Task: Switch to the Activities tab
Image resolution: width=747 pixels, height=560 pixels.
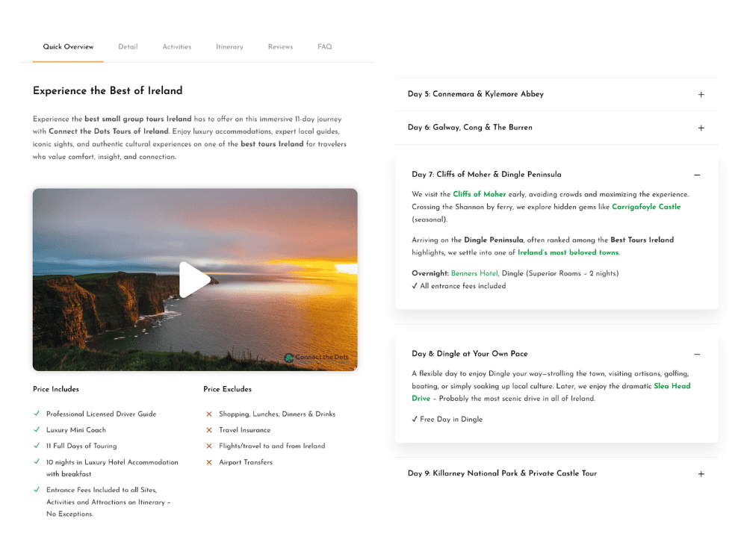Action: coord(177,46)
